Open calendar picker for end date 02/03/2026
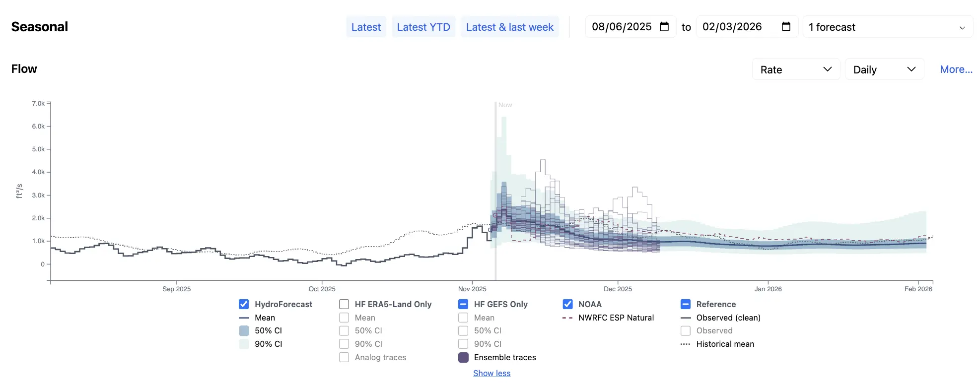Screen dimensions: 980x388 coord(786,27)
